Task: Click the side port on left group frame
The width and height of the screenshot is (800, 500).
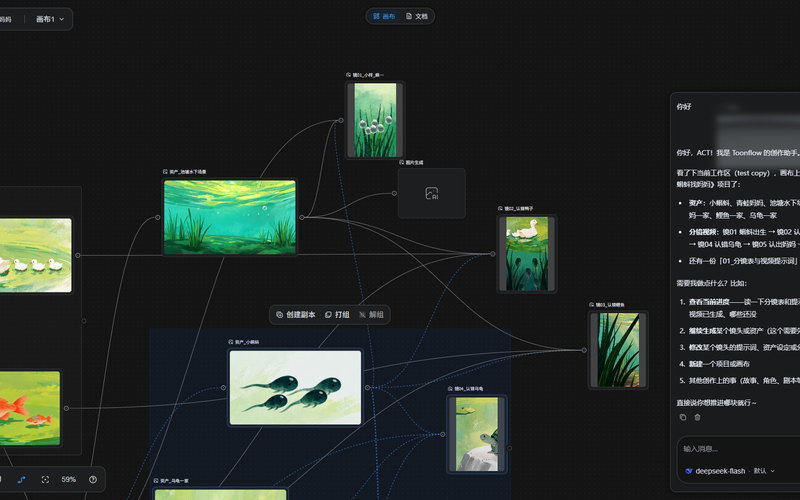Action: coord(84,321)
